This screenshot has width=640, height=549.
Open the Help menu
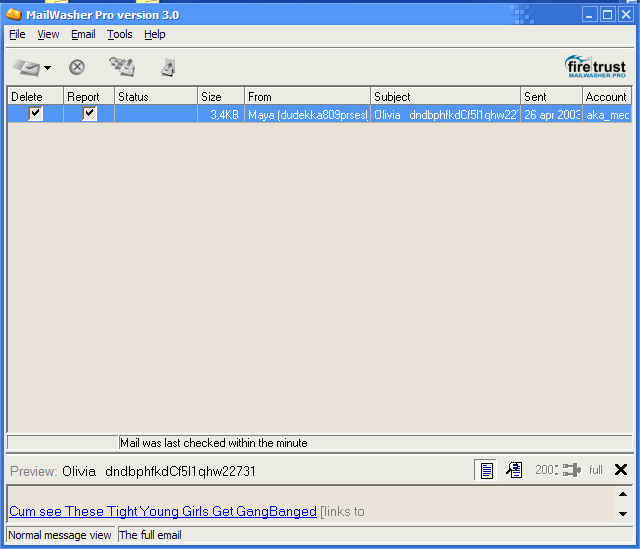[155, 34]
